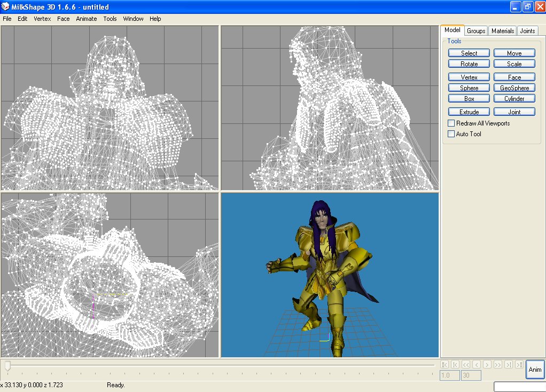Step back one frame with < icon

click(x=477, y=365)
